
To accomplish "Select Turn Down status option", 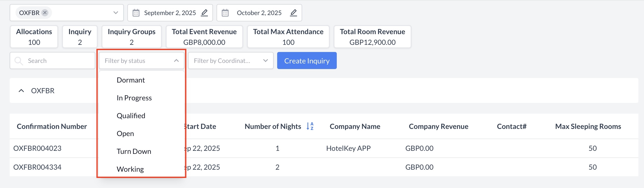I will [134, 151].
